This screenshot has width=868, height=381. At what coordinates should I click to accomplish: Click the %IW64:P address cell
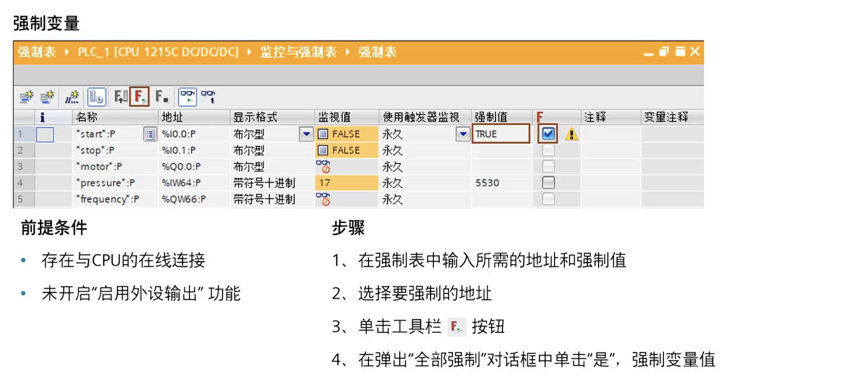click(x=194, y=183)
